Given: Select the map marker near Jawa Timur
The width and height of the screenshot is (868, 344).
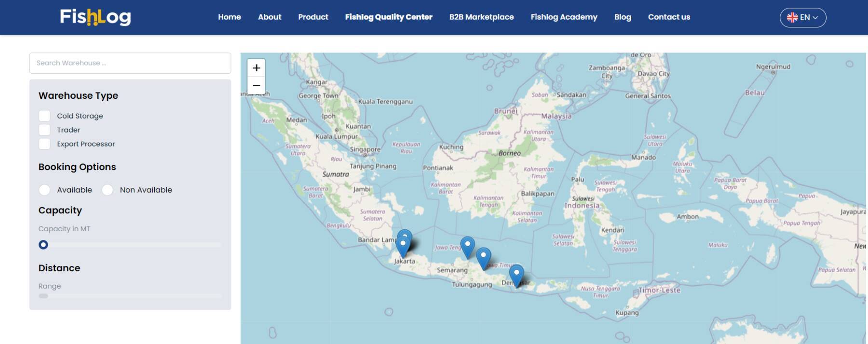Looking at the screenshot, I should coord(483,259).
